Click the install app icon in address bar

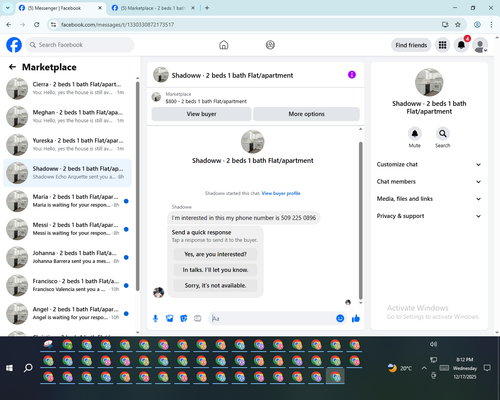click(445, 24)
